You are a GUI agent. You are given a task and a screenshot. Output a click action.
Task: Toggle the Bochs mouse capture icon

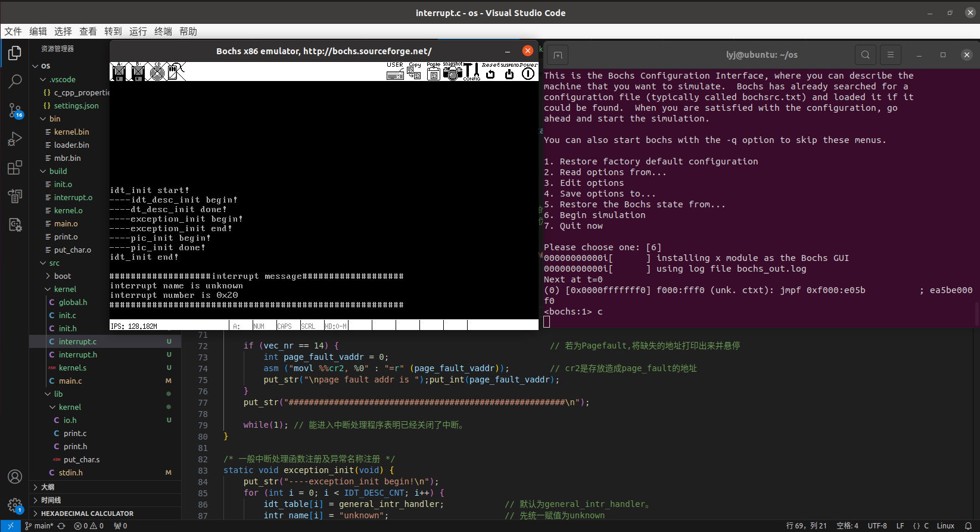coord(176,71)
